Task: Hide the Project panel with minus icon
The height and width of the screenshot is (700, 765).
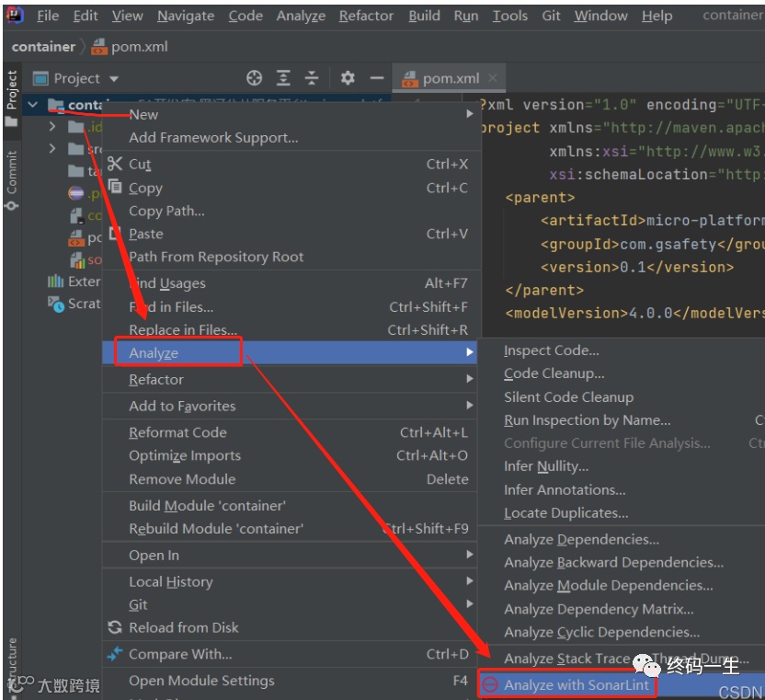Action: [377, 78]
